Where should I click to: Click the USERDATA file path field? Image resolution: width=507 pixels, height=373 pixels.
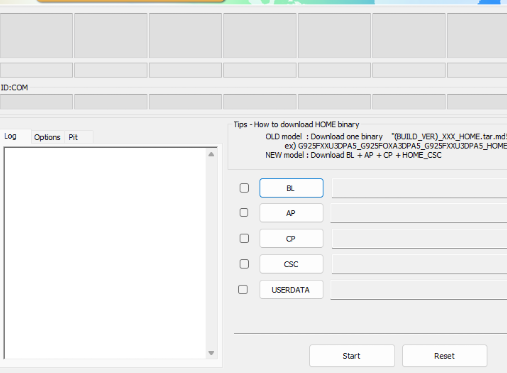[419, 290]
